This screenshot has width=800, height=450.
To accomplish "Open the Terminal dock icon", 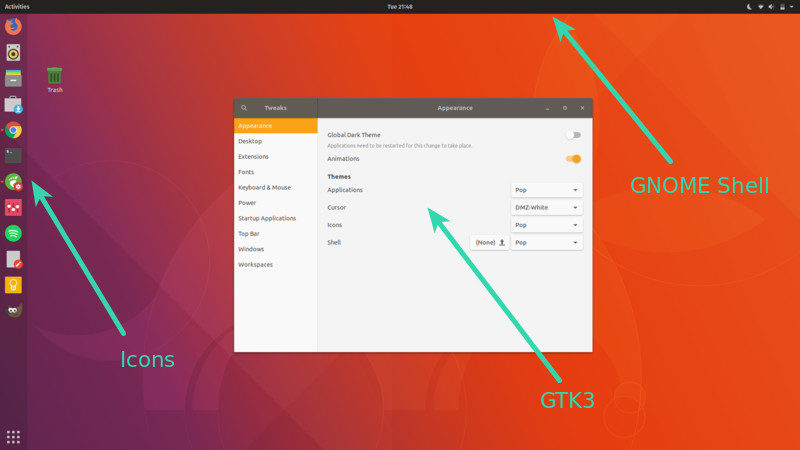I will 13,156.
